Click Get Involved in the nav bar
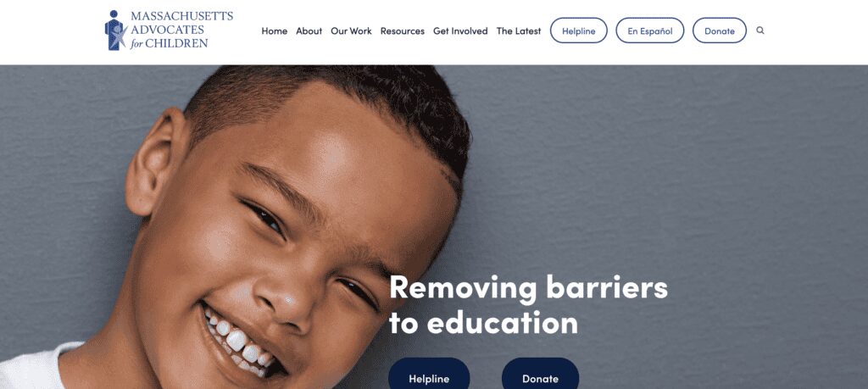Image resolution: width=868 pixels, height=389 pixels. coord(460,31)
